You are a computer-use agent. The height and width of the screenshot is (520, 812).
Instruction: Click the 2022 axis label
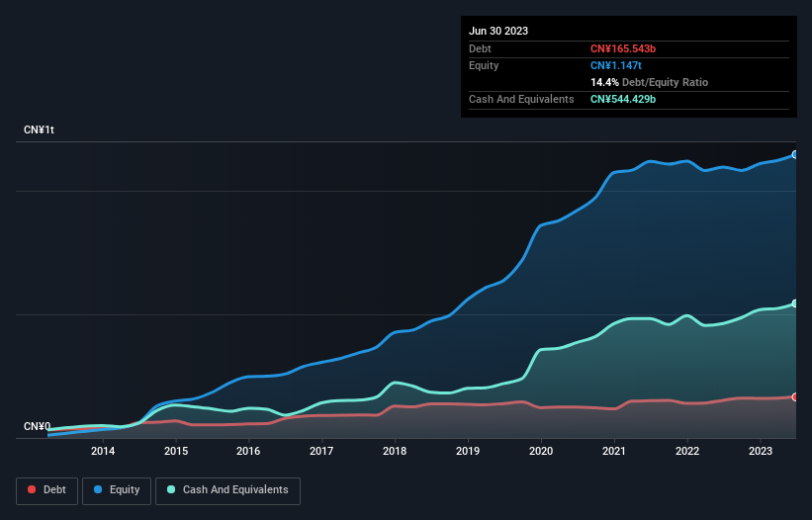687,451
